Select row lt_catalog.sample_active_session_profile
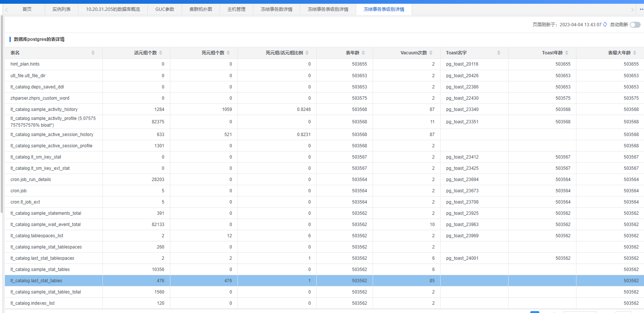The height and width of the screenshot is (313, 644). (324, 146)
